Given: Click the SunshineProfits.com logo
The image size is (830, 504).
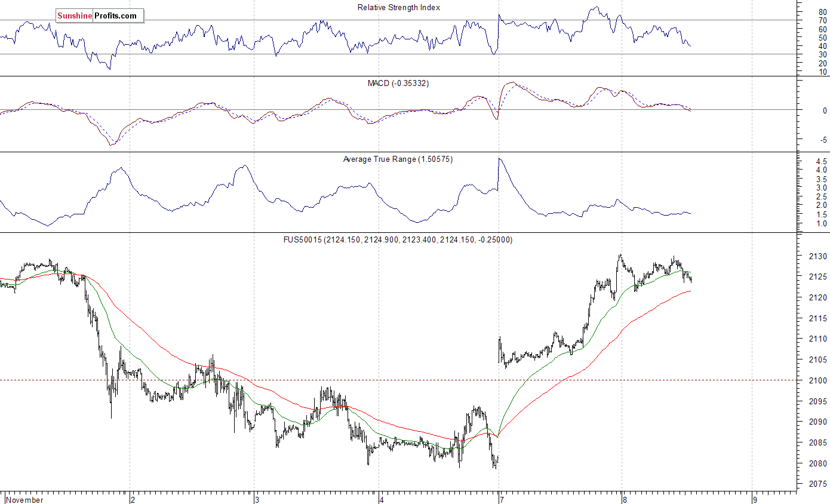Looking at the screenshot, I should (x=100, y=16).
